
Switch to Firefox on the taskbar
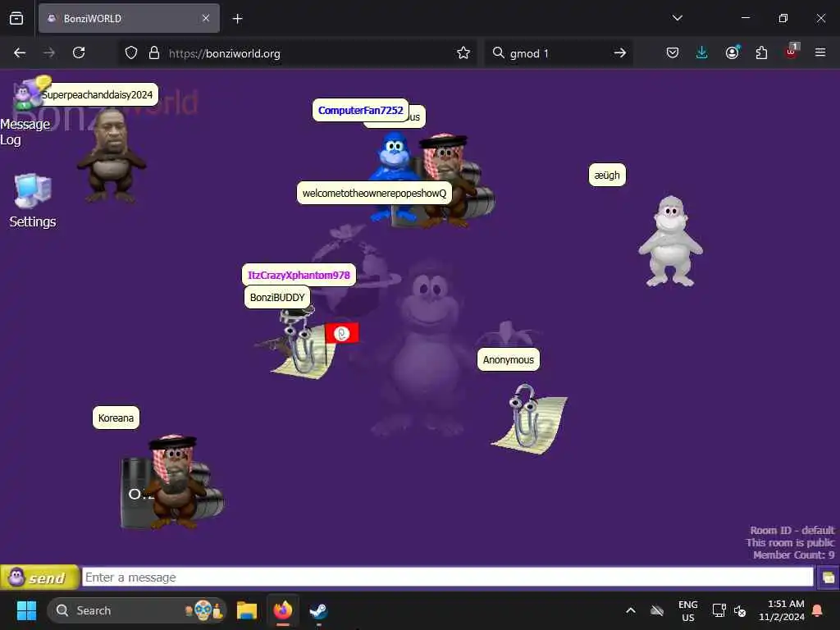click(283, 610)
